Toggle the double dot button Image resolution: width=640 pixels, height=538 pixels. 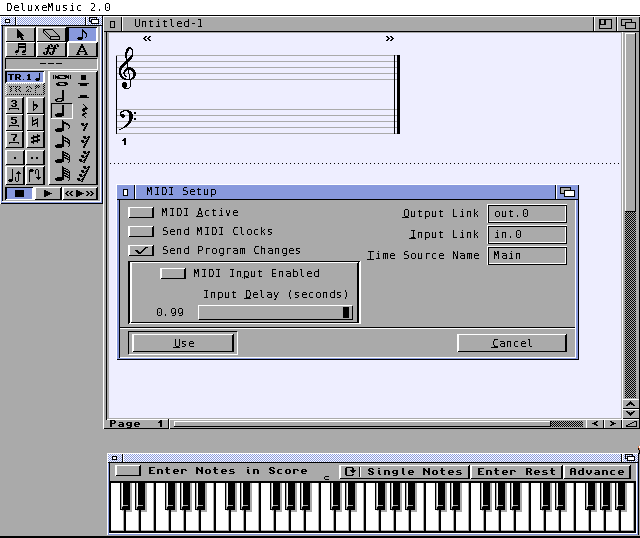coord(36,158)
